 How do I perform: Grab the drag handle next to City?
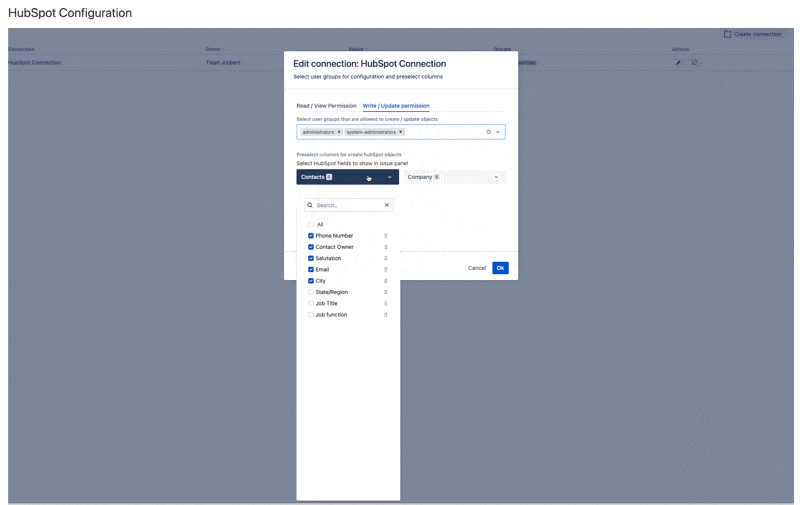(x=386, y=281)
